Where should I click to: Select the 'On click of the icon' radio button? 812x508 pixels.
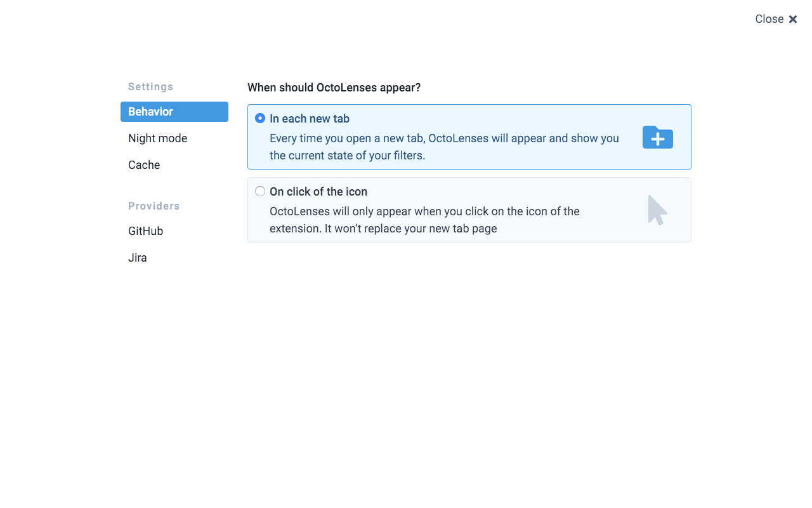click(x=260, y=191)
